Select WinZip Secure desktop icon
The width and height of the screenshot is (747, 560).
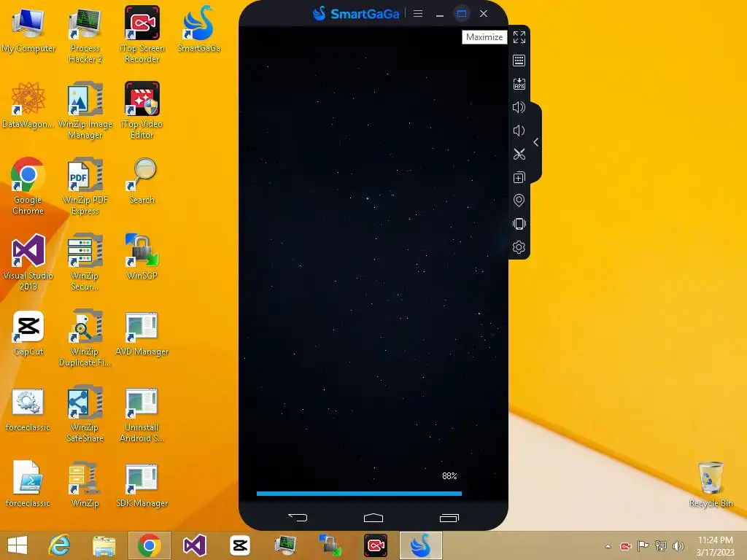click(x=85, y=262)
